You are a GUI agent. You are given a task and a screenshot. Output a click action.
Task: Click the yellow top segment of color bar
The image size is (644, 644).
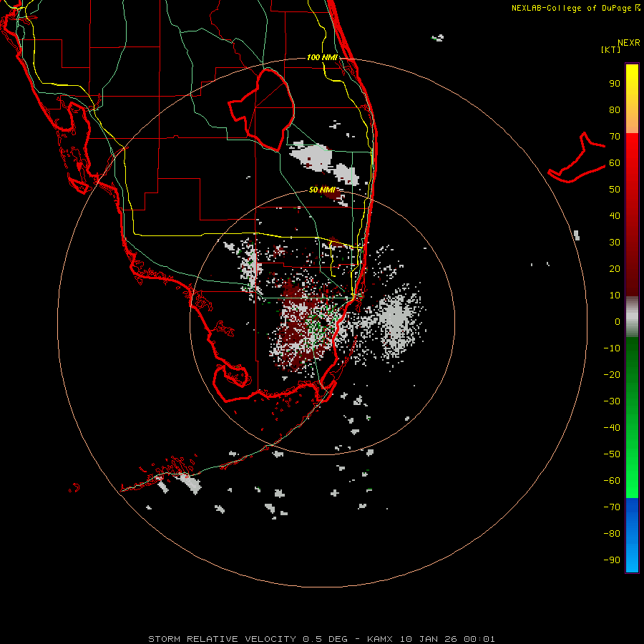click(x=632, y=99)
